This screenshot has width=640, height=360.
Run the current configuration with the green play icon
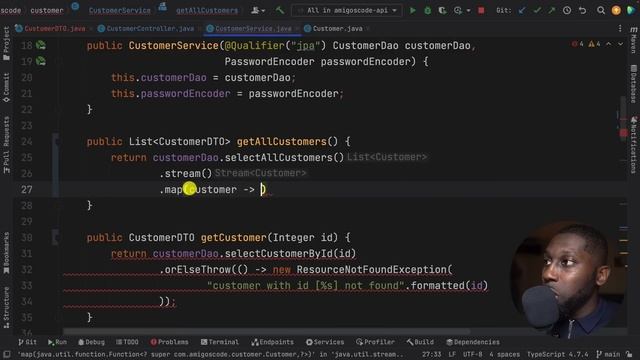point(413,10)
